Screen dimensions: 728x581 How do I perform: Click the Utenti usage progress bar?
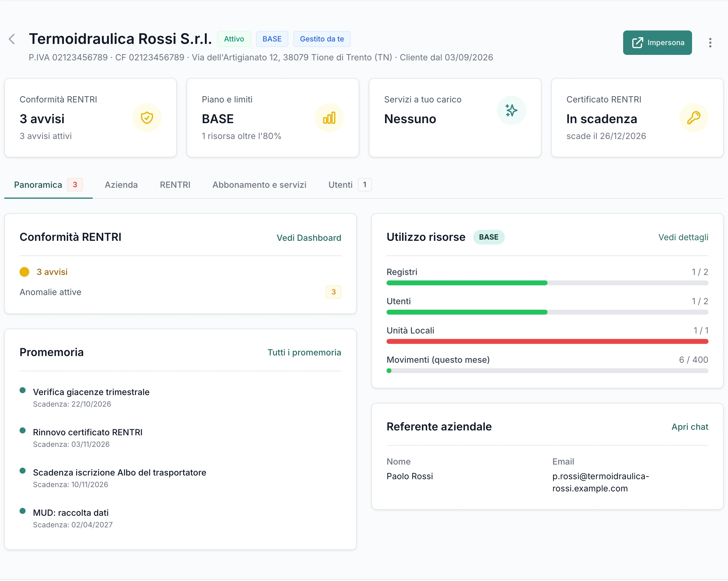(x=547, y=313)
